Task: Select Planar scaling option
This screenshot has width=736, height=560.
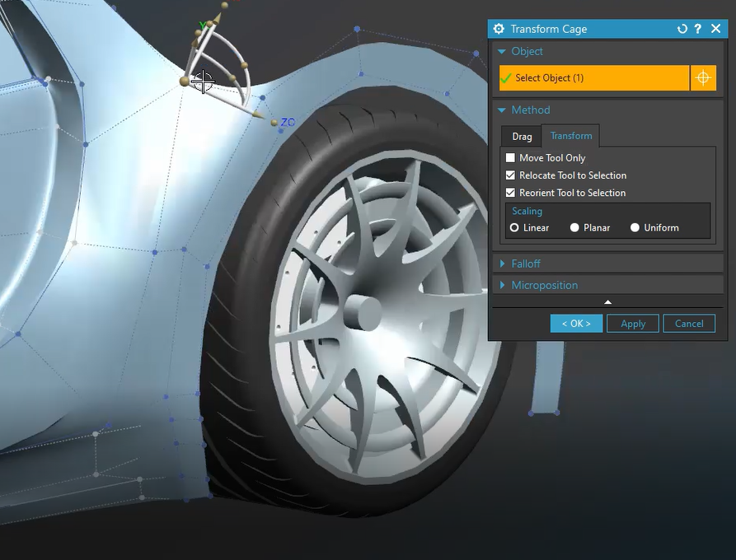Action: tap(574, 227)
